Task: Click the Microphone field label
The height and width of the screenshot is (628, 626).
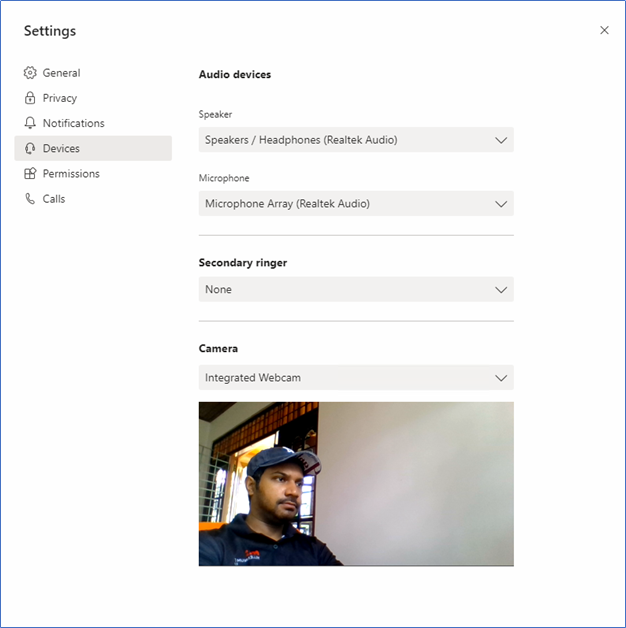Action: [x=224, y=178]
